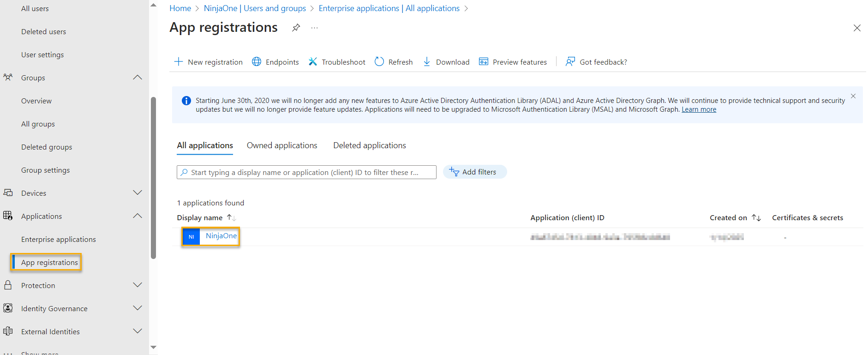Click the Got feedback icon
The image size is (868, 355).
pyautogui.click(x=570, y=62)
